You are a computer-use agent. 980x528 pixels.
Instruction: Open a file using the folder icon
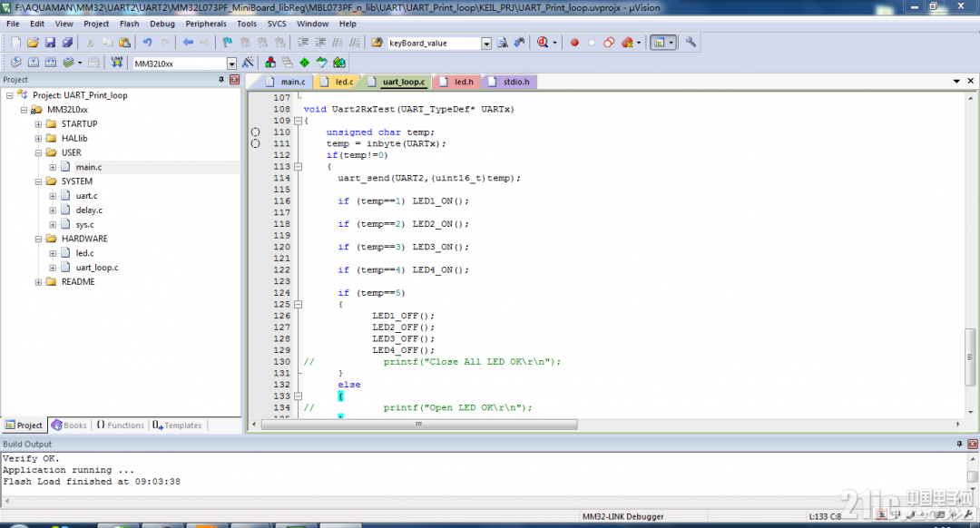34,43
